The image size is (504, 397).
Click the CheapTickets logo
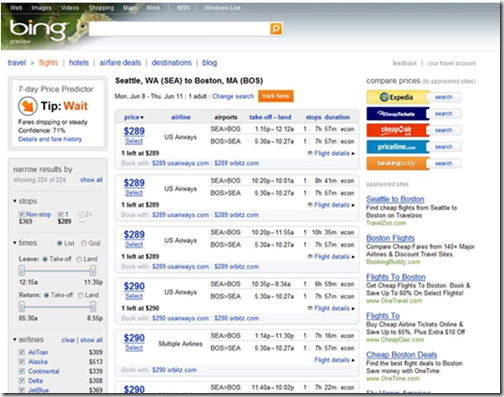396,114
